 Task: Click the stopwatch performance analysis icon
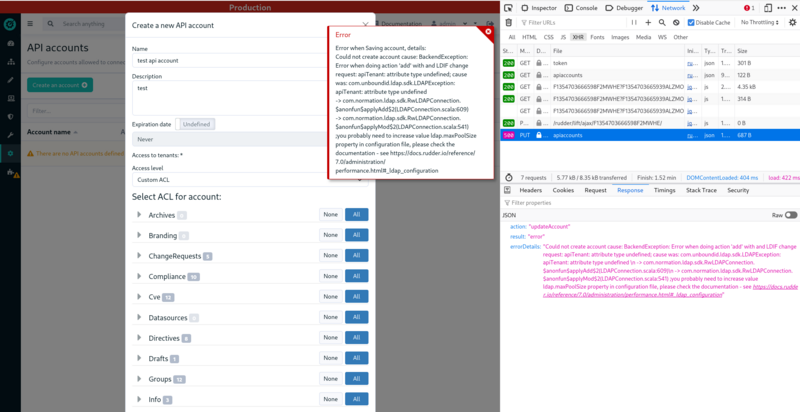(509, 177)
